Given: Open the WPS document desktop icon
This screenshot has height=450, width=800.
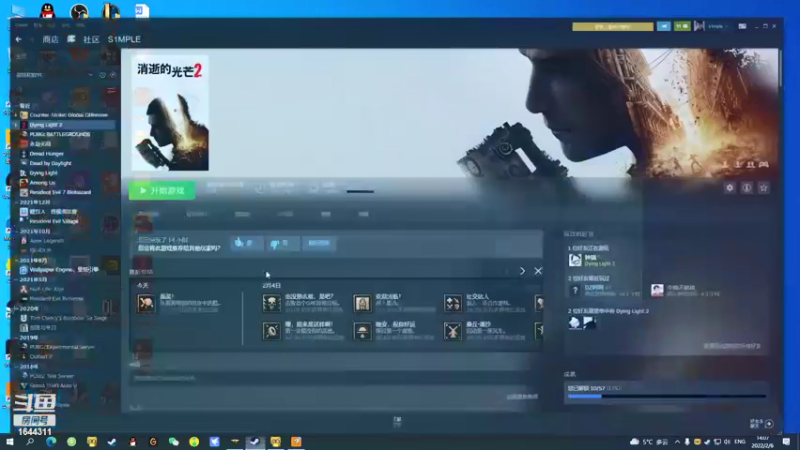Looking at the screenshot, I should tap(142, 10).
